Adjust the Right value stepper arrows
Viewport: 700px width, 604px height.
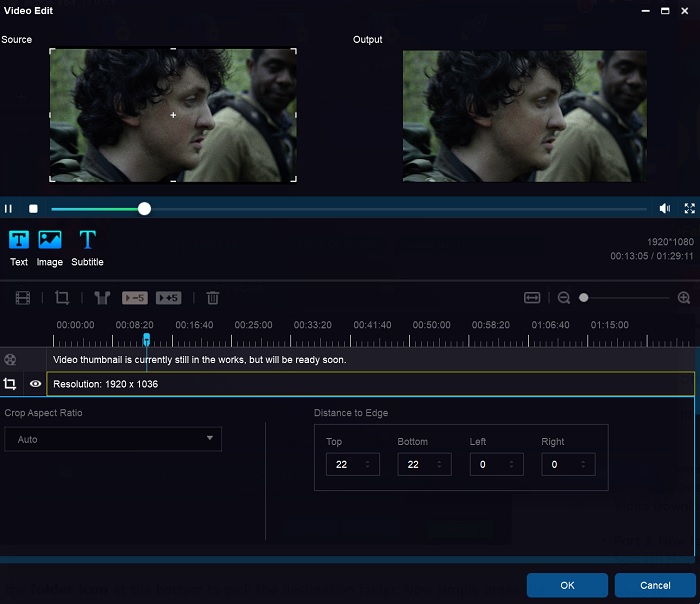point(583,465)
